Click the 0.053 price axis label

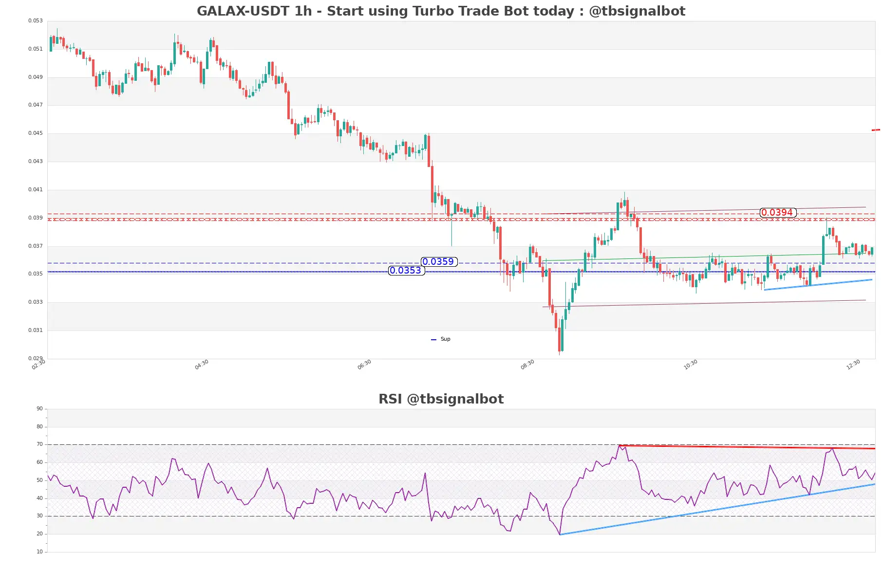[36, 21]
